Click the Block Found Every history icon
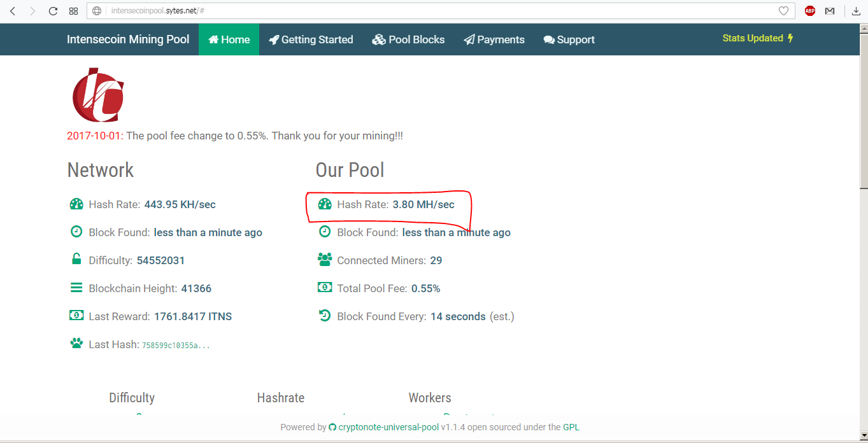Screen dimensions: 868x443 pyautogui.click(x=325, y=315)
